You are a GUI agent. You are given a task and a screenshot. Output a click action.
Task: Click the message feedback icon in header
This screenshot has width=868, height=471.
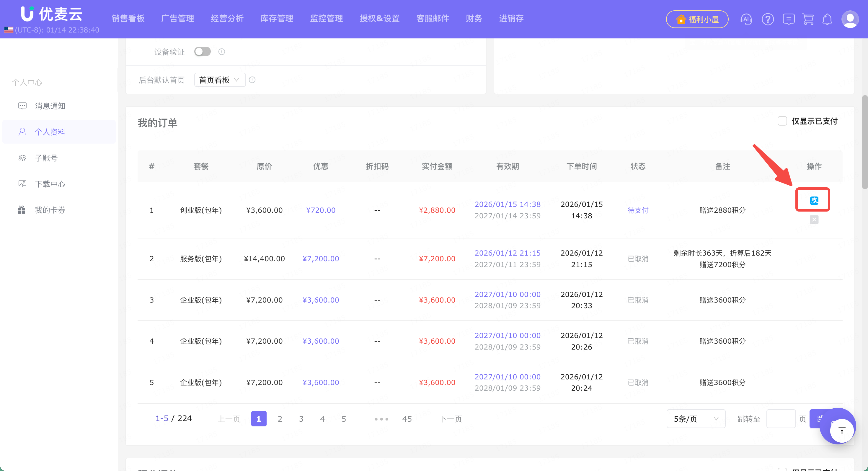click(789, 19)
